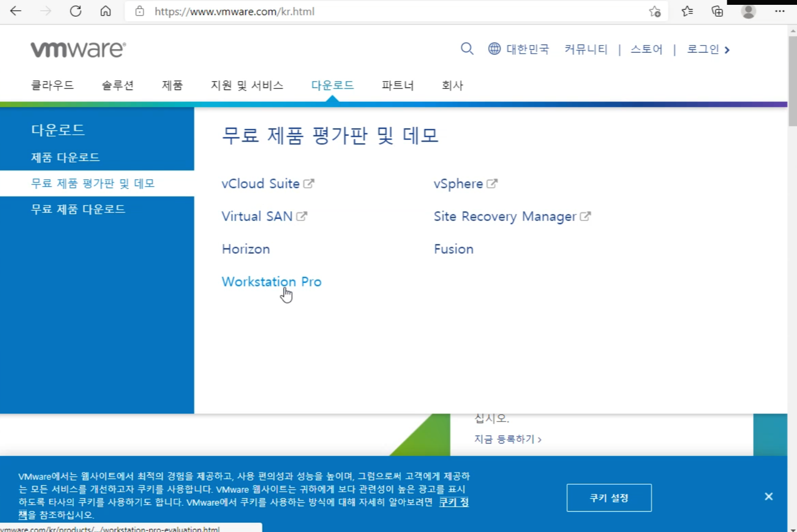Open the Workstation Pro link

point(271,282)
